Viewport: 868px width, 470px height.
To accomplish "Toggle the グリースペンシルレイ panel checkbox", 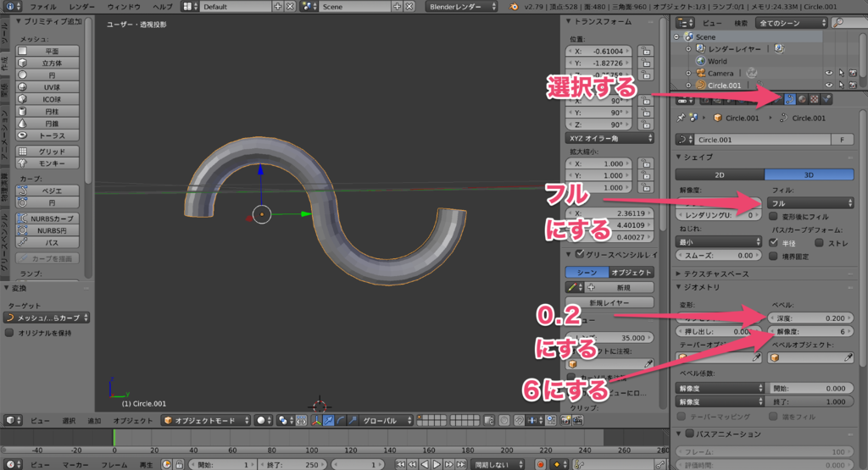I will click(x=580, y=254).
